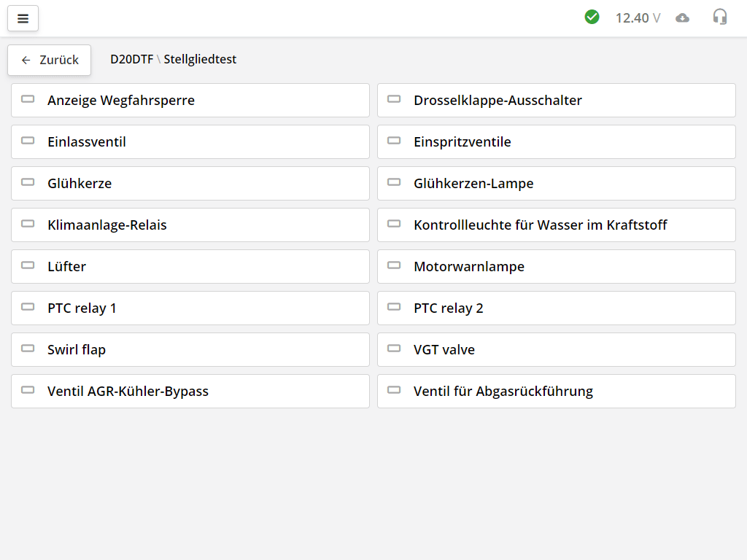Viewport: 747px width, 560px height.
Task: Click the cloud download icon
Action: [x=682, y=17]
